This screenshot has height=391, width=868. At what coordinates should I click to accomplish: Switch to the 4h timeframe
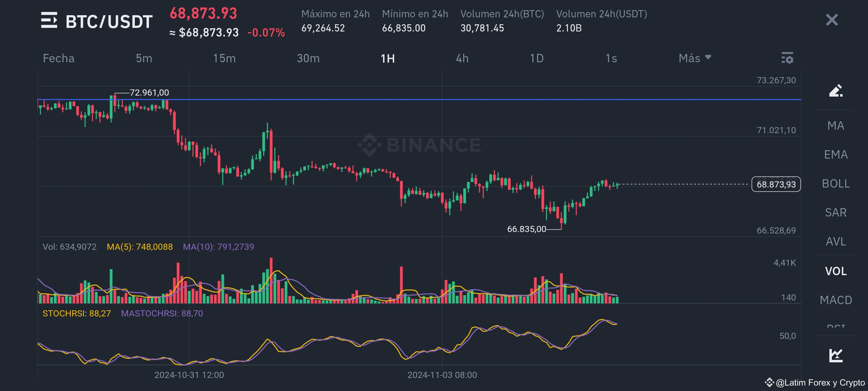pyautogui.click(x=462, y=58)
